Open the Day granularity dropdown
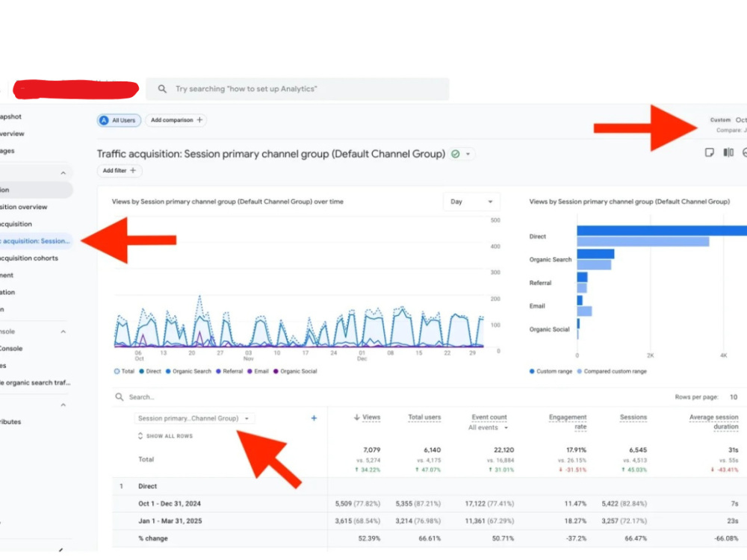Screen dimensions: 747x560 click(471, 202)
